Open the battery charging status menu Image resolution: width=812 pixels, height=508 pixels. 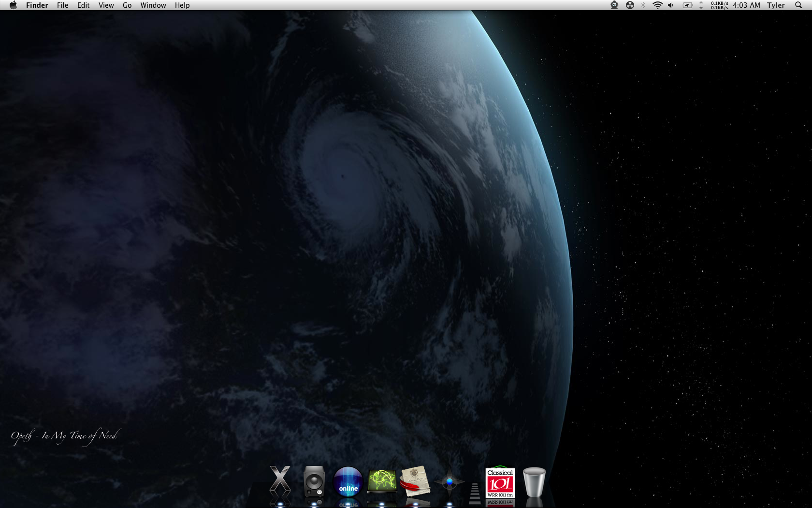(x=687, y=5)
